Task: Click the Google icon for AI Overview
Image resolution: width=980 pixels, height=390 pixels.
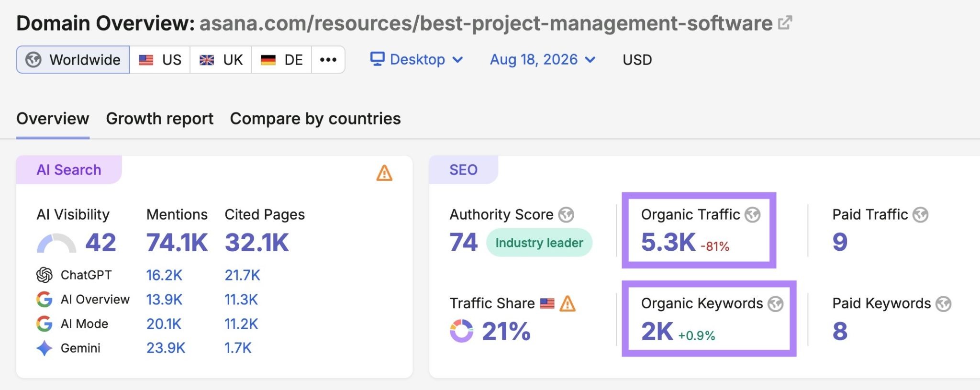Action: [x=45, y=300]
